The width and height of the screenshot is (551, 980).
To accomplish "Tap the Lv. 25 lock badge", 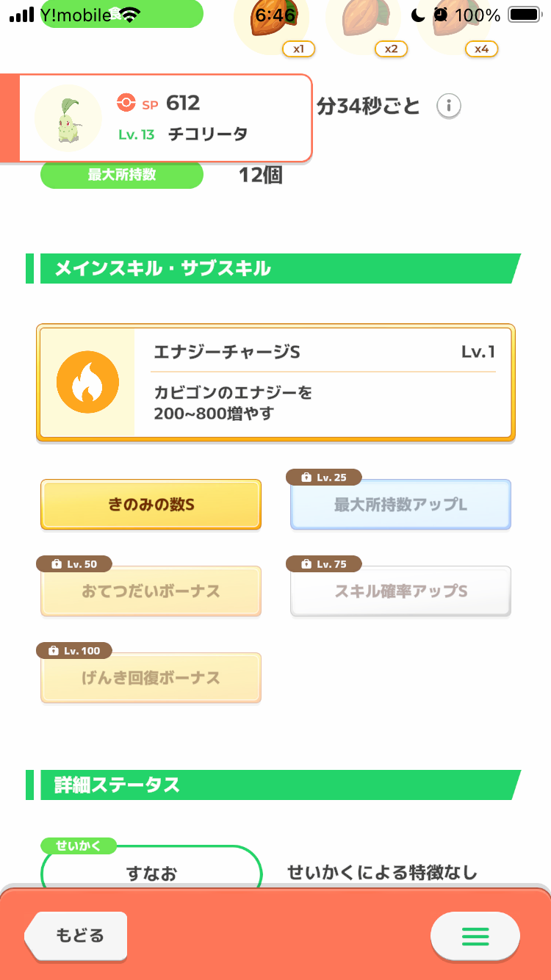I will (323, 478).
